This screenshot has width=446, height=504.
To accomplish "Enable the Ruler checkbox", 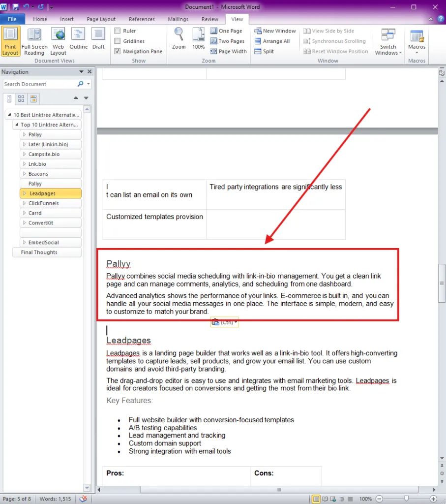I will coord(118,31).
